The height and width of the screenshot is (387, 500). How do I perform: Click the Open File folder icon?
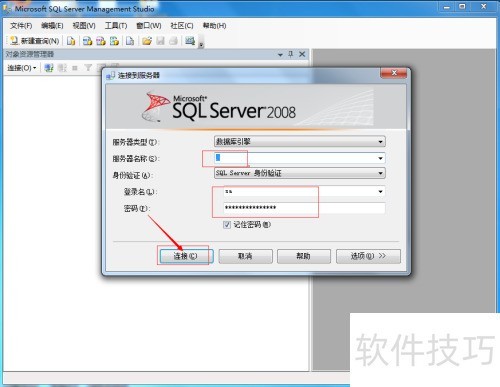pyautogui.click(x=147, y=41)
